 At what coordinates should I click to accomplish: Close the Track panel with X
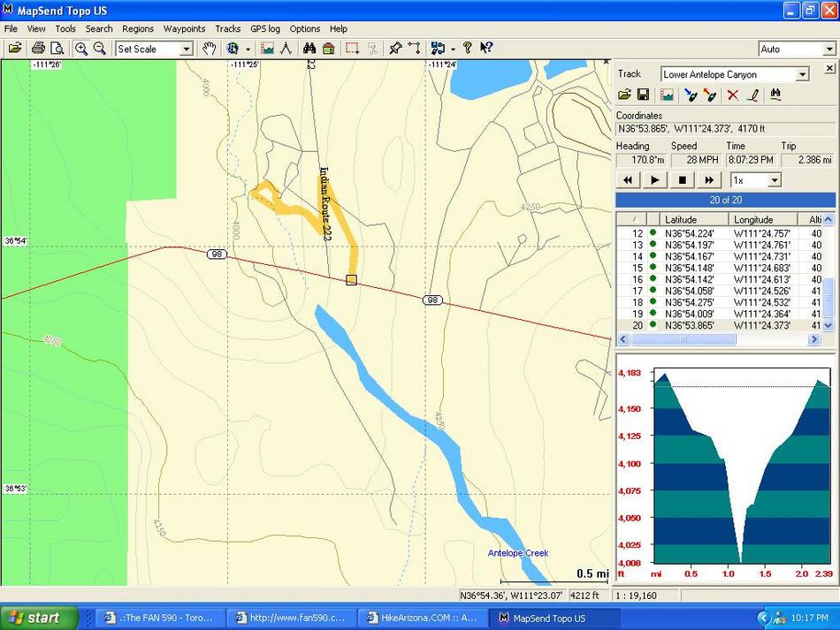pyautogui.click(x=829, y=68)
